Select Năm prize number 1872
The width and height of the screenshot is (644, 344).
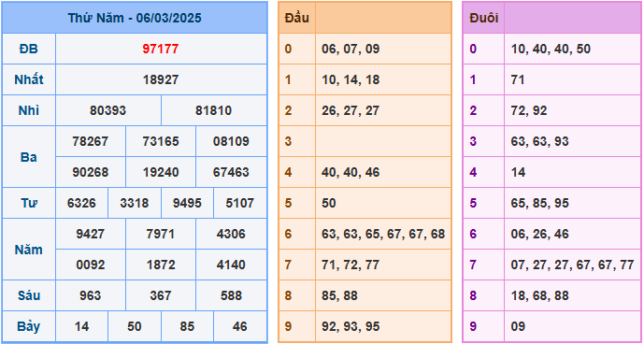(x=161, y=265)
